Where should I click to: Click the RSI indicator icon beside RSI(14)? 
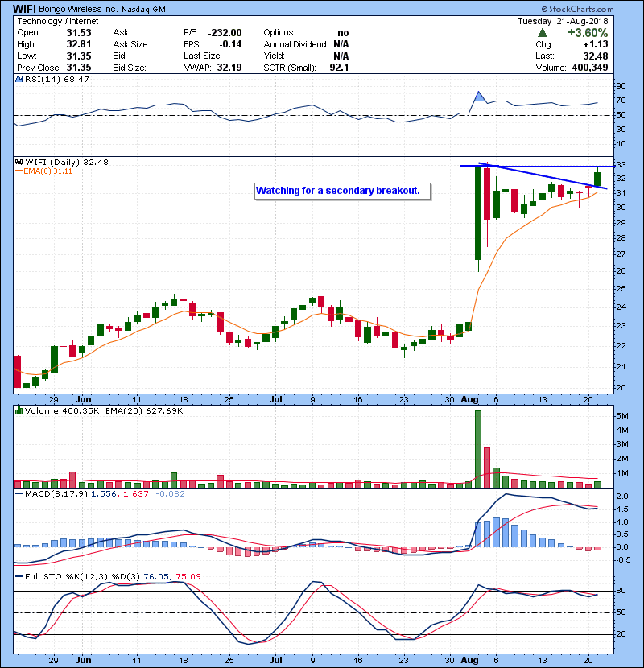click(x=19, y=79)
